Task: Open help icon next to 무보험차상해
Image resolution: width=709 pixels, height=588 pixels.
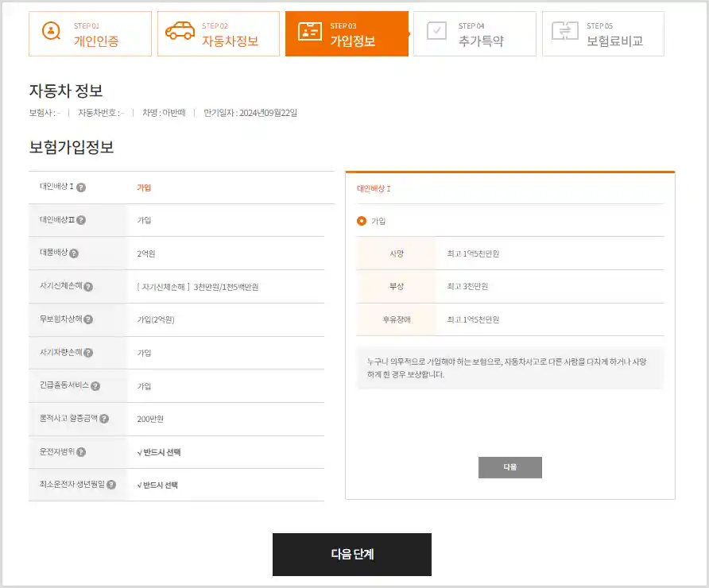Action: click(x=88, y=319)
